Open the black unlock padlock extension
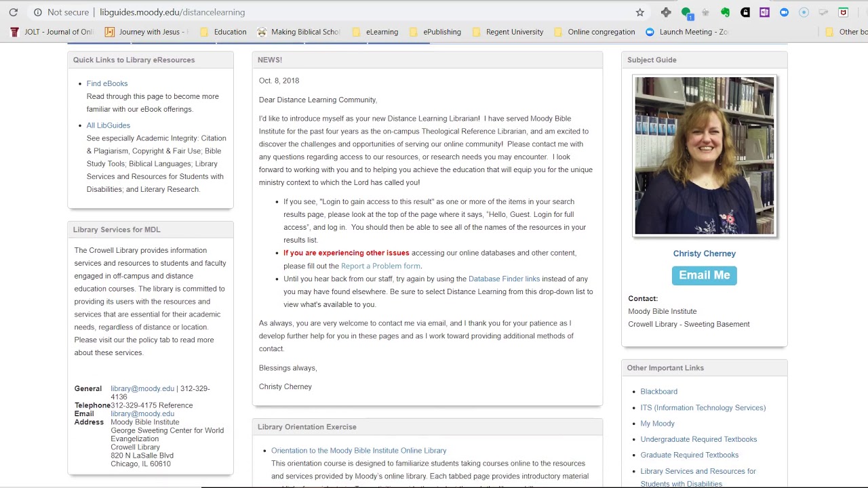Screen dimensions: 868x488 (x=745, y=12)
